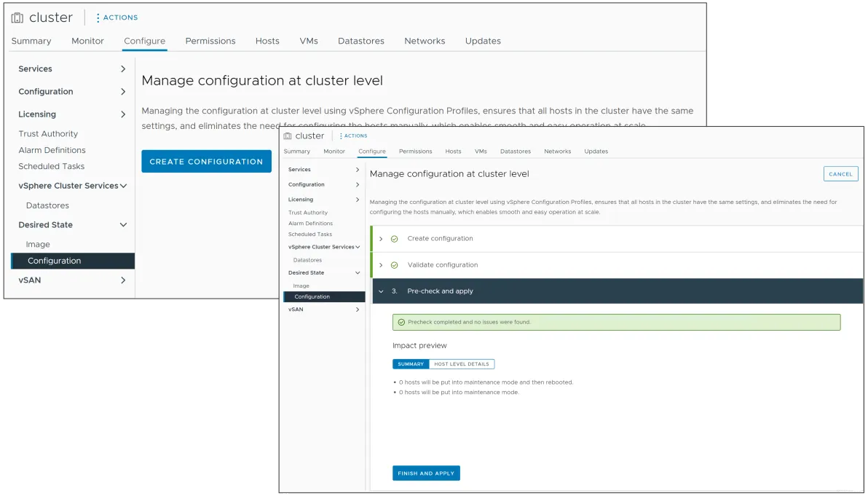Open Trust Authority in the back window sidebar
868x496 pixels.
(48, 134)
